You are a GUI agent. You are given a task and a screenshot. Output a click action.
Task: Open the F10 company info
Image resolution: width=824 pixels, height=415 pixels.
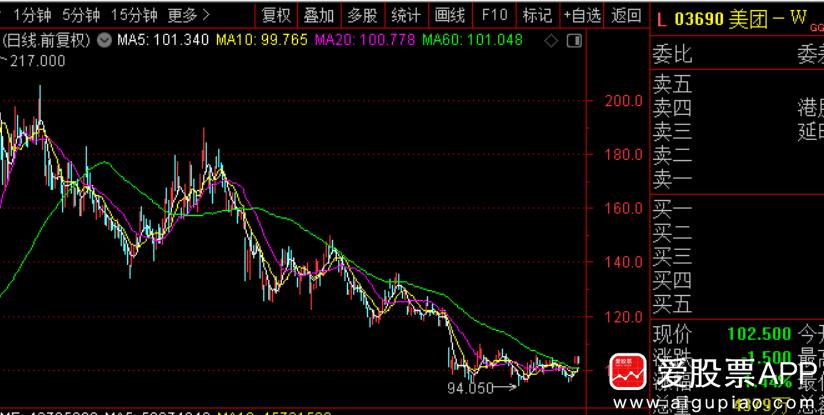click(x=494, y=16)
